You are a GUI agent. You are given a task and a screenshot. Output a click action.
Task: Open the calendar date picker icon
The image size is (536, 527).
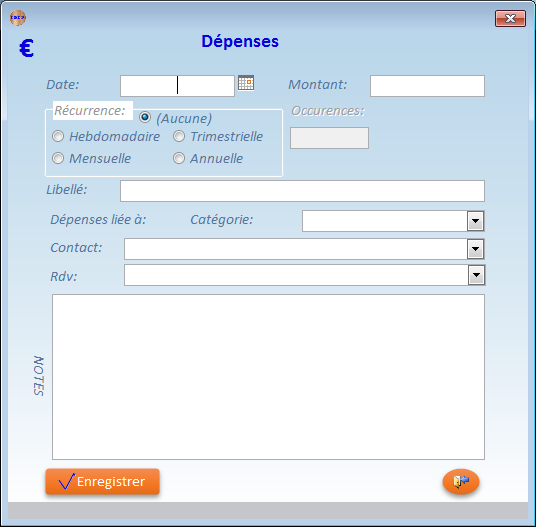[x=246, y=83]
